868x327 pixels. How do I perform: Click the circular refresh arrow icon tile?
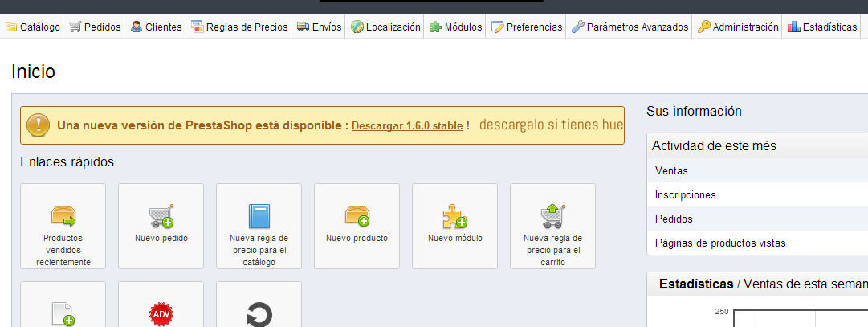click(x=259, y=305)
